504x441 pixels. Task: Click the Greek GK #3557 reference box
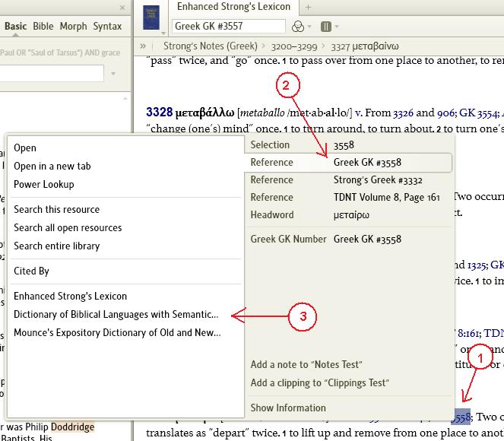(229, 27)
